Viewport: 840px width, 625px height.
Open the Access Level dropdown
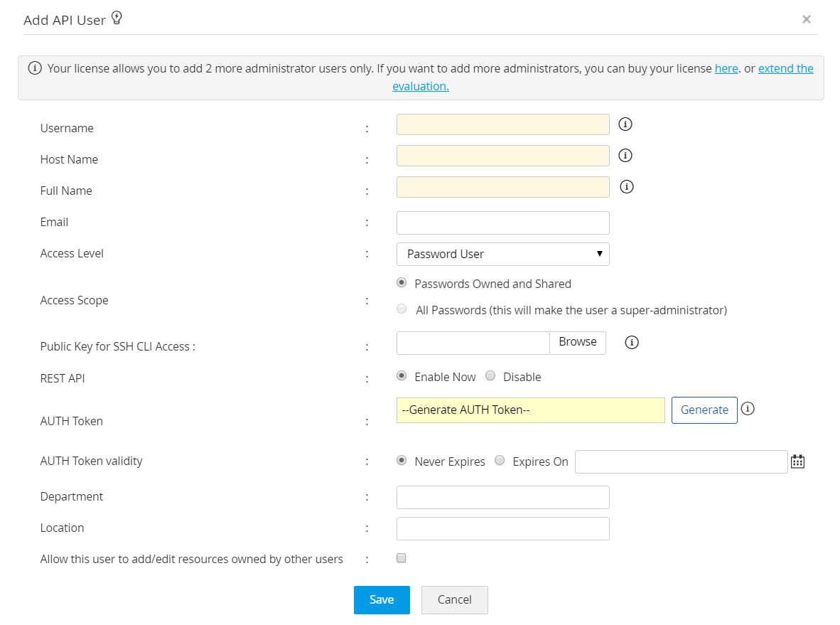[x=502, y=254]
